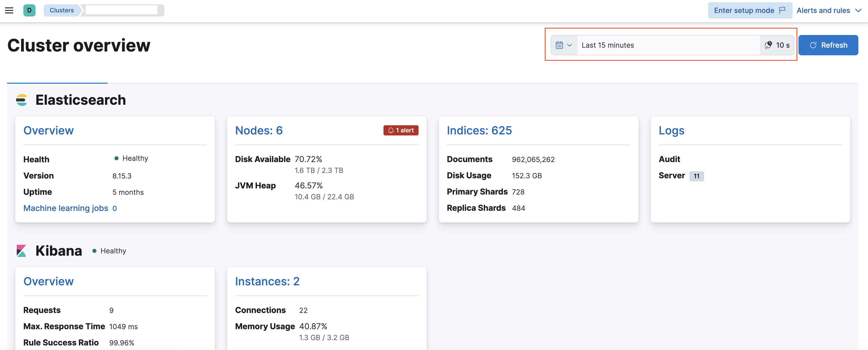
Task: Open the Elasticsearch Overview link
Action: tap(48, 131)
